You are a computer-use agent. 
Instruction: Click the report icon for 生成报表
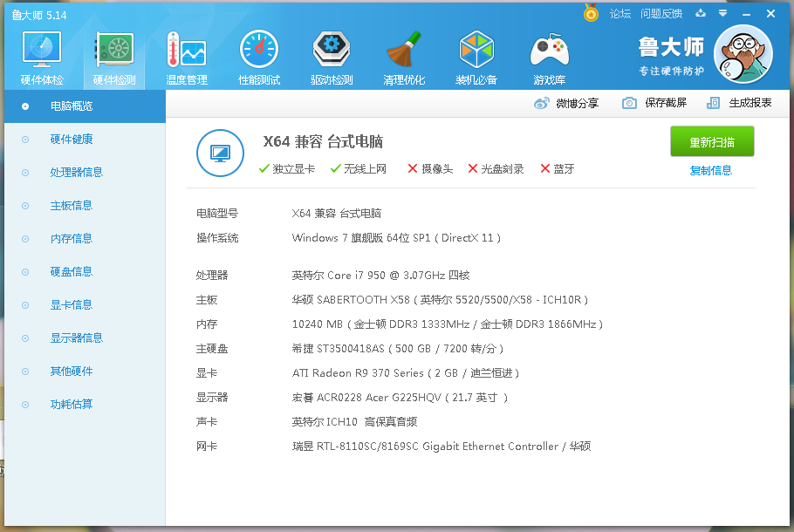713,103
